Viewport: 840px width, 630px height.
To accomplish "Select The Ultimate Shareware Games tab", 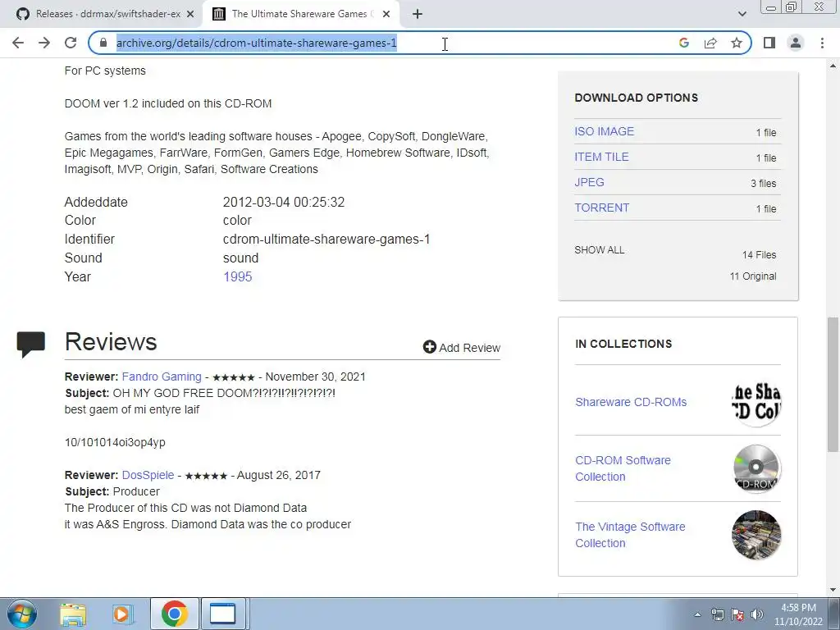I will 300,14.
